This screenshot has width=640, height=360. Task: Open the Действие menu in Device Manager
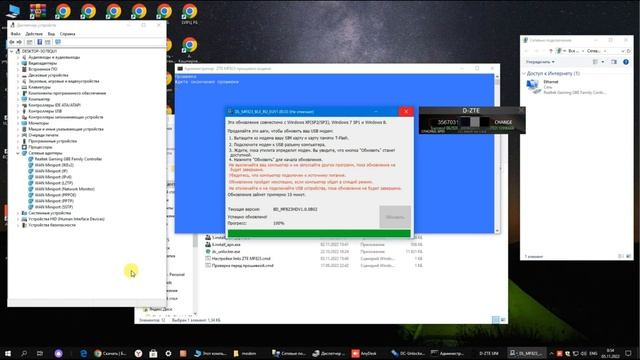[x=33, y=34]
